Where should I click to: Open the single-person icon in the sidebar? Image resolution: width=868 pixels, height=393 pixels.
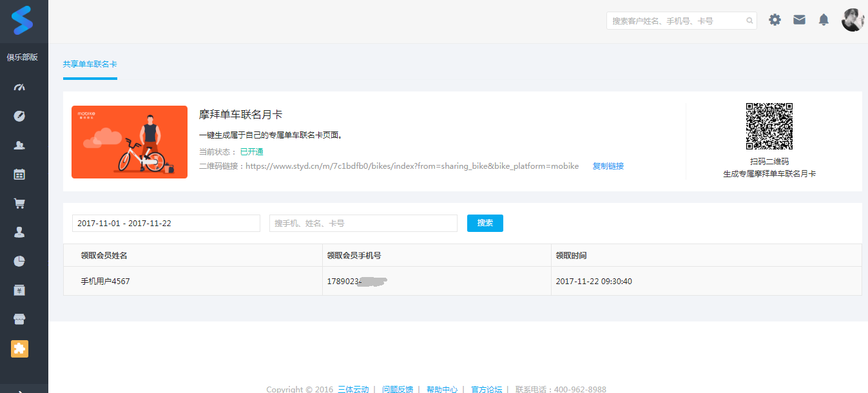coord(19,232)
